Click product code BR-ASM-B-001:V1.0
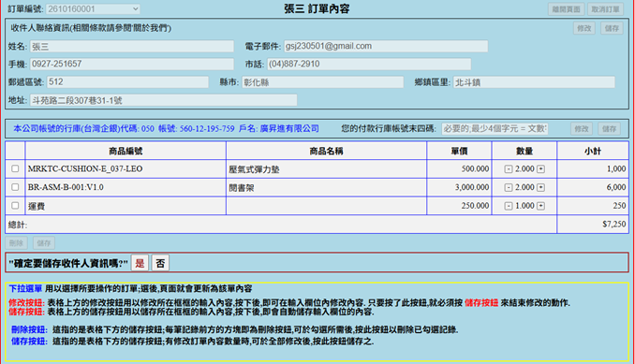This screenshot has height=364, width=635. click(x=66, y=187)
